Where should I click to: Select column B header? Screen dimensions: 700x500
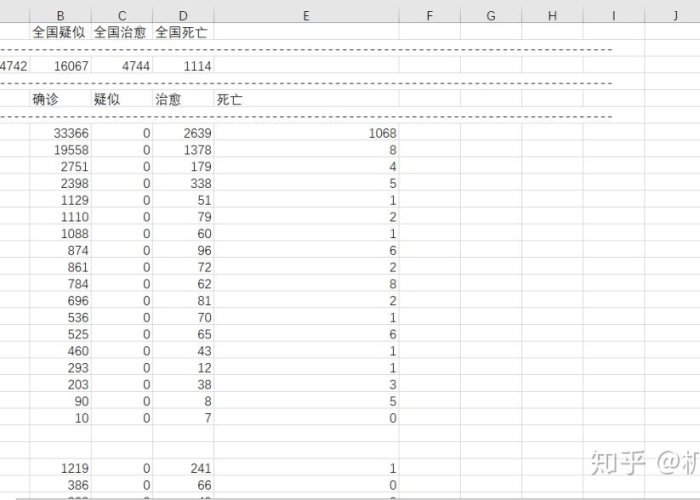click(x=60, y=15)
